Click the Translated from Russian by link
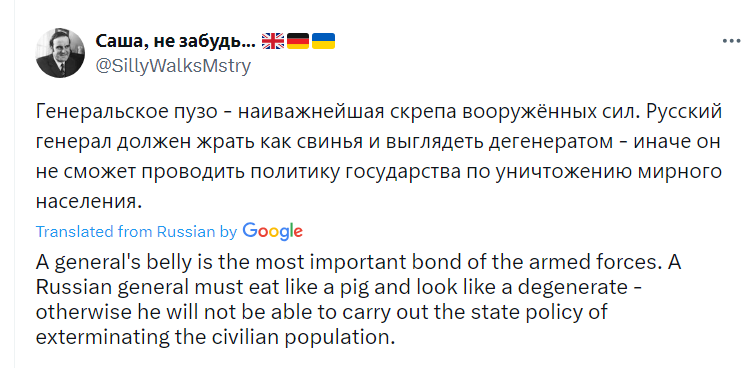Viewport: 754px width, 368px height. pyautogui.click(x=137, y=232)
